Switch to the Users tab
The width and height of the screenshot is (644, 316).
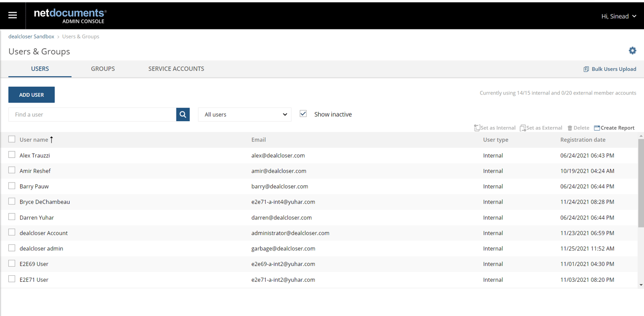coord(40,69)
